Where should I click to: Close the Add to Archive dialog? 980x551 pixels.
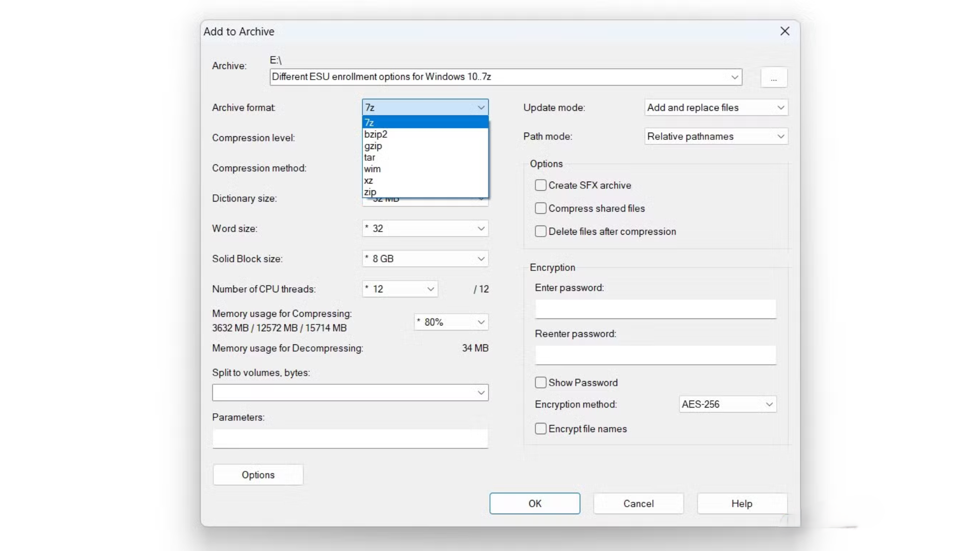[785, 31]
